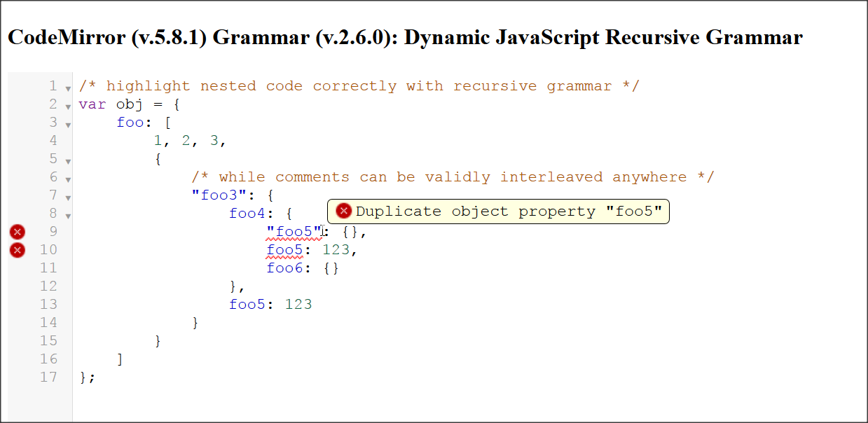Image resolution: width=868 pixels, height=423 pixels.
Task: Click the error marker on line 10
Action: 18,250
